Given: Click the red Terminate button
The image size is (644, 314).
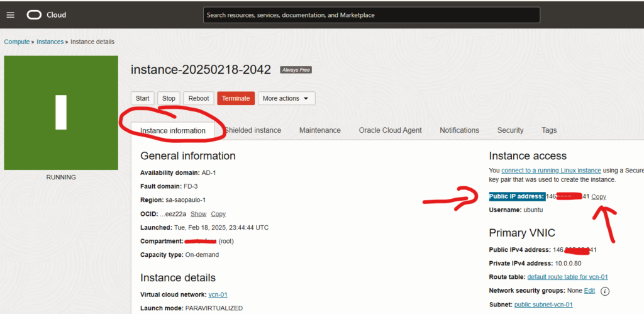Looking at the screenshot, I should pos(236,98).
